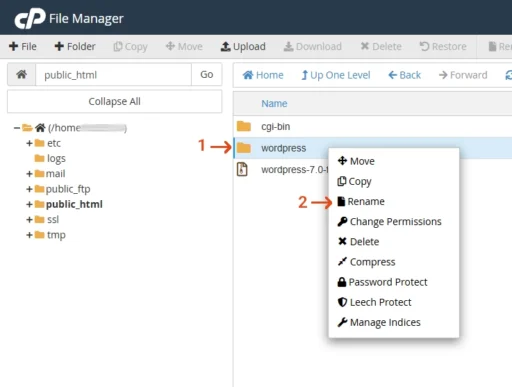Click the Copy toolbar button

130,47
